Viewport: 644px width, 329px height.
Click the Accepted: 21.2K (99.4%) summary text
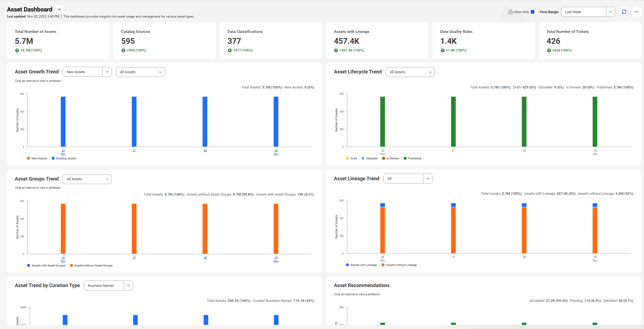click(x=548, y=301)
